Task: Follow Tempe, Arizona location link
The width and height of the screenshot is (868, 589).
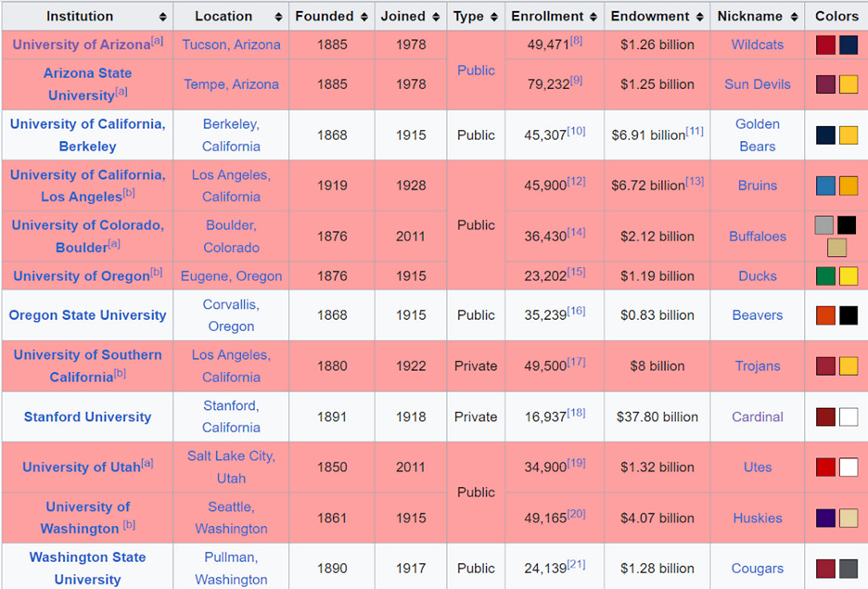Action: pos(232,84)
